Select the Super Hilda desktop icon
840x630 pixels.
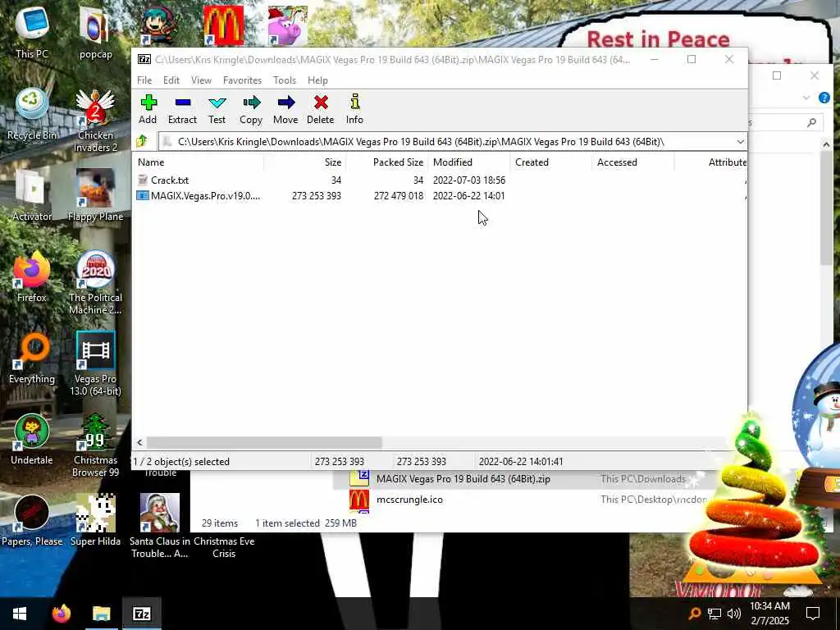tap(95, 521)
